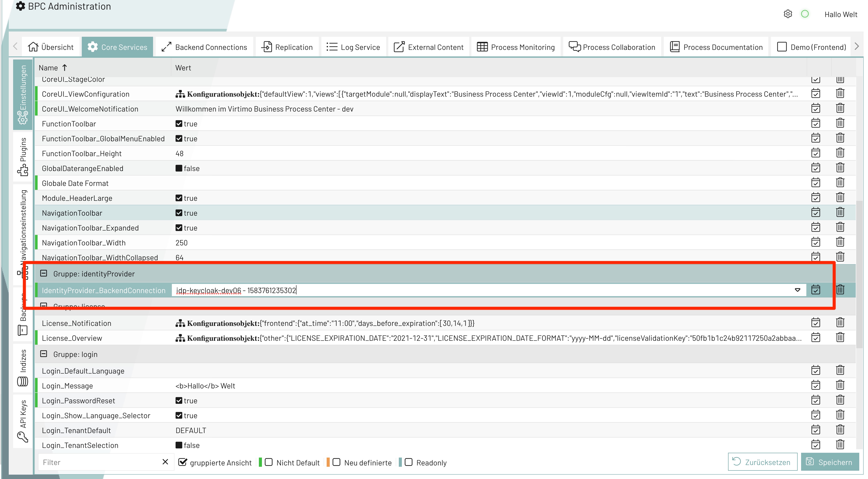
Task: Open the Plugins sidebar section
Action: [x=23, y=157]
